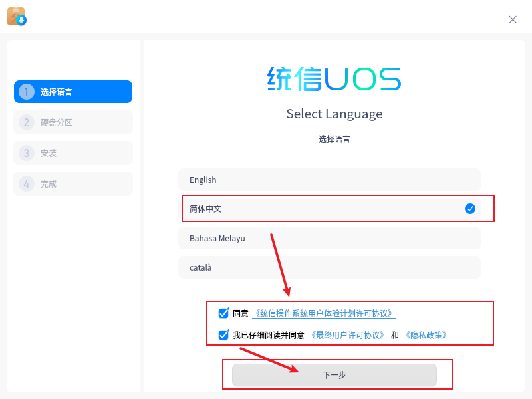The image size is (532, 399).
Task: Click the step 2 硬盘分区 numbered circle icon
Action: [x=26, y=122]
